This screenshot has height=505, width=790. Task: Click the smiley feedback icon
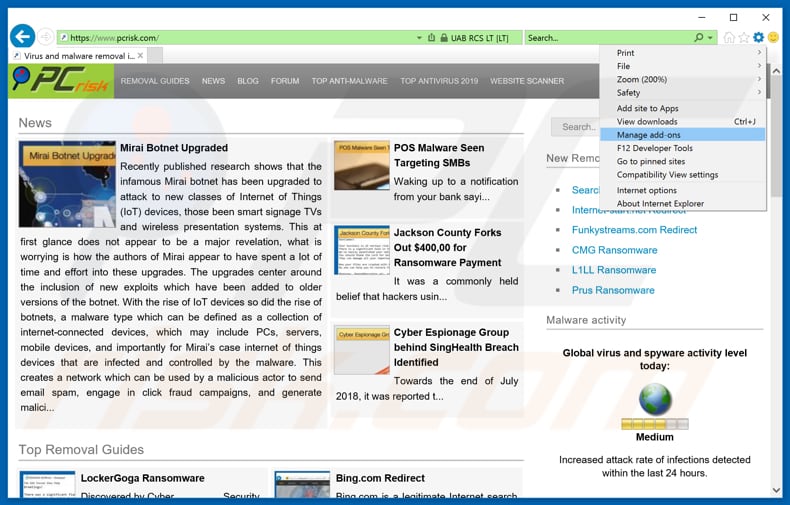773,37
